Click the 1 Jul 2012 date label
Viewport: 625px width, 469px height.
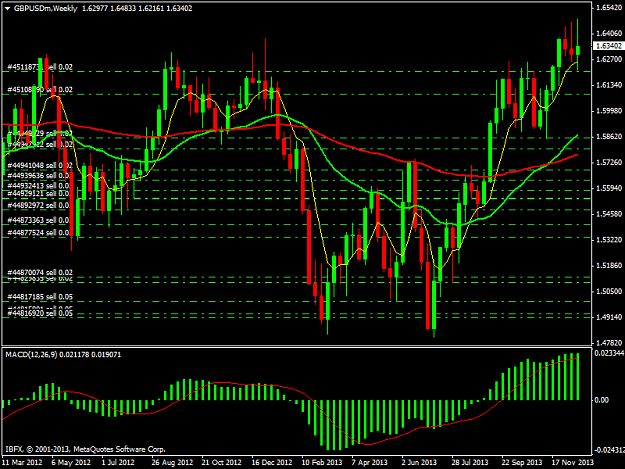(x=118, y=463)
